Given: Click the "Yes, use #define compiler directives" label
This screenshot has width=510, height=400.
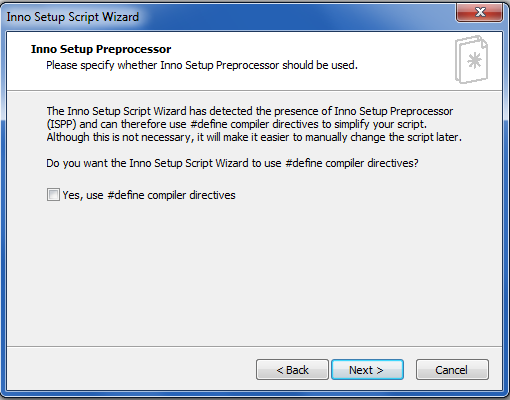Looking at the screenshot, I should [x=149, y=195].
